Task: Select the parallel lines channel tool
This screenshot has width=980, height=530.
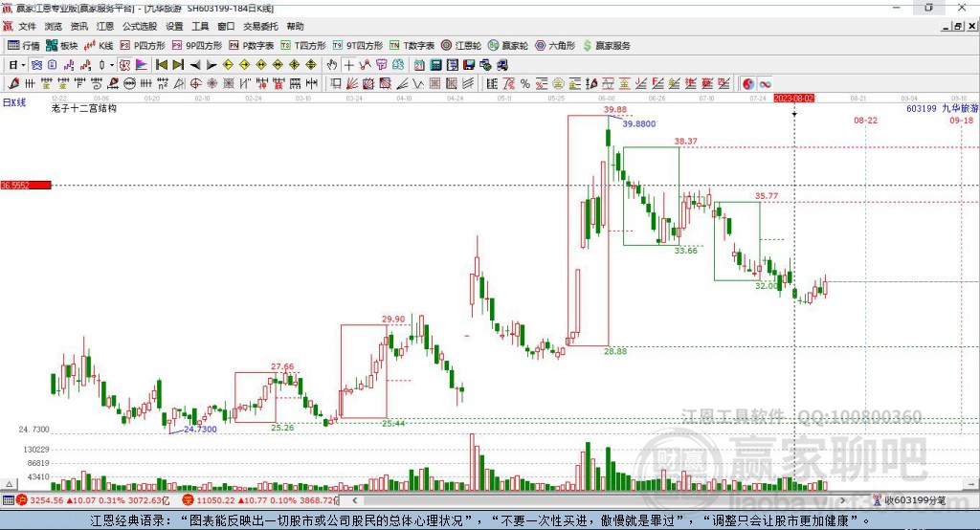Action: pos(468,84)
